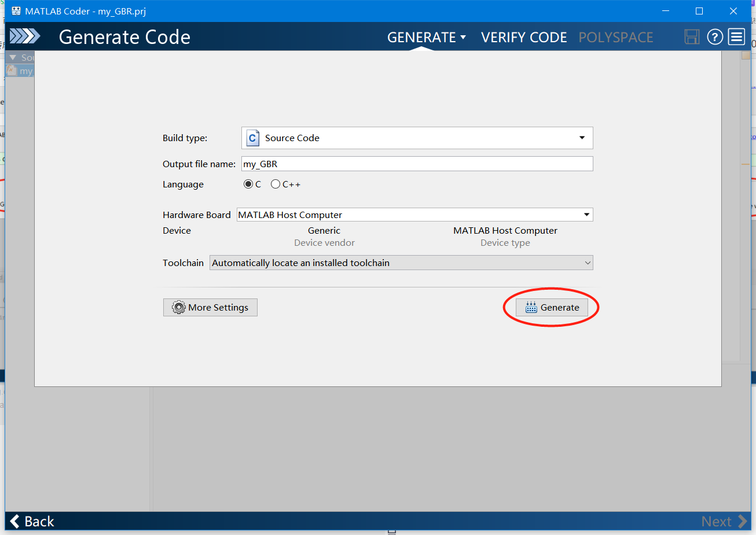Open the Help question mark icon
Viewport: 756px width, 535px height.
pyautogui.click(x=714, y=36)
